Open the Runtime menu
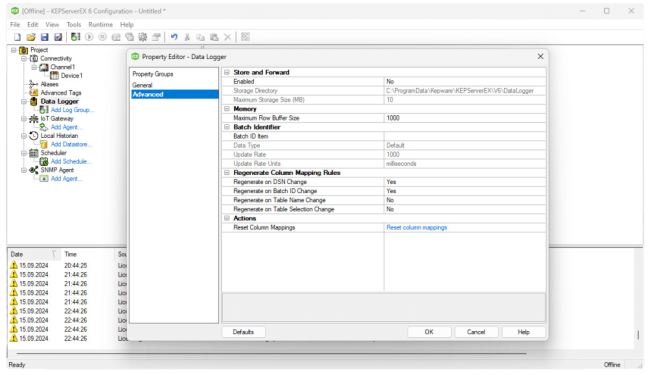Image resolution: width=648 pixels, height=375 pixels. tap(100, 25)
